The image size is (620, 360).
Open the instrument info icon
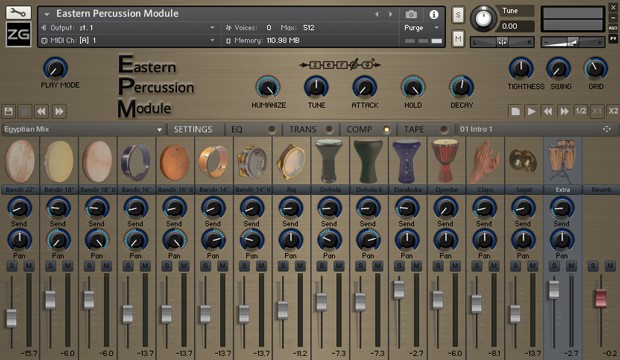click(434, 15)
